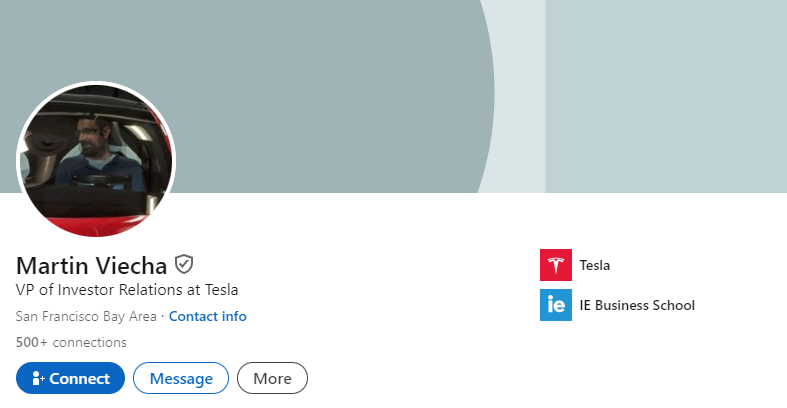Click the verification badge beside Martin Viecha
787x408 pixels.
[x=184, y=264]
